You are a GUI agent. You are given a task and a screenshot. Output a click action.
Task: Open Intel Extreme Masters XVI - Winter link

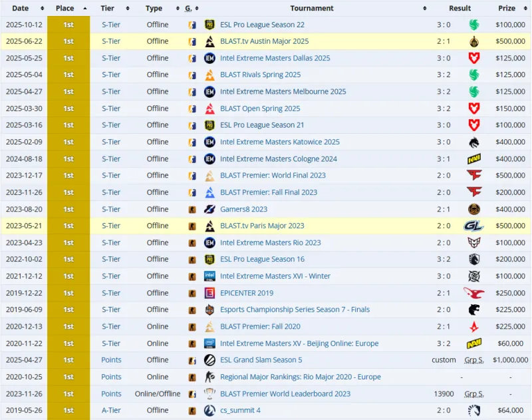pos(275,276)
